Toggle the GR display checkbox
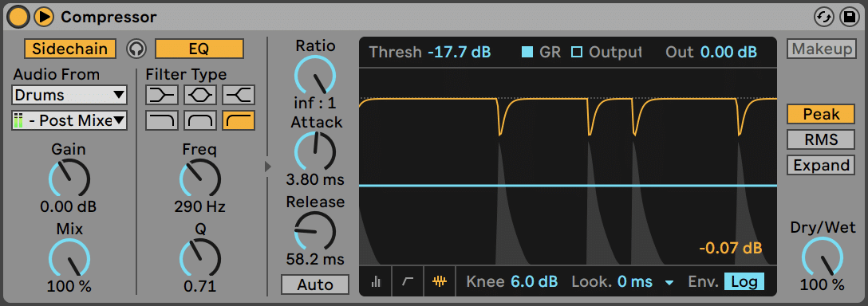Image resolution: width=868 pixels, height=306 pixels. (x=527, y=53)
